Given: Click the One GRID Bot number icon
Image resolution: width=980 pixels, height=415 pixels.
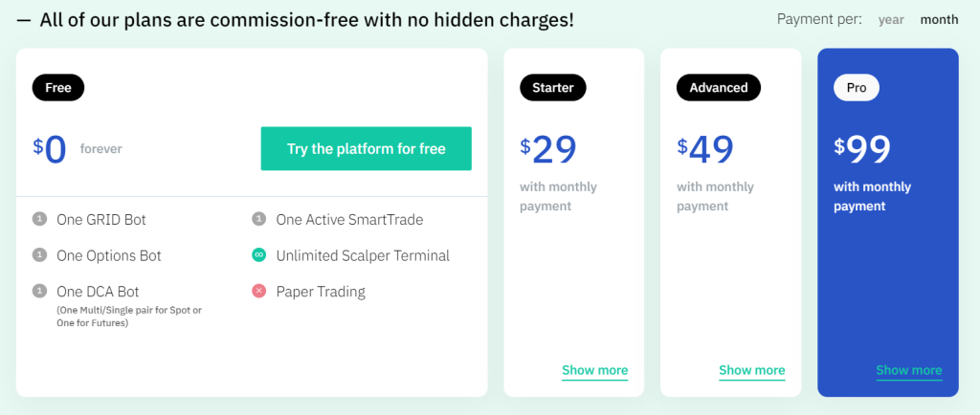Looking at the screenshot, I should pos(39,219).
